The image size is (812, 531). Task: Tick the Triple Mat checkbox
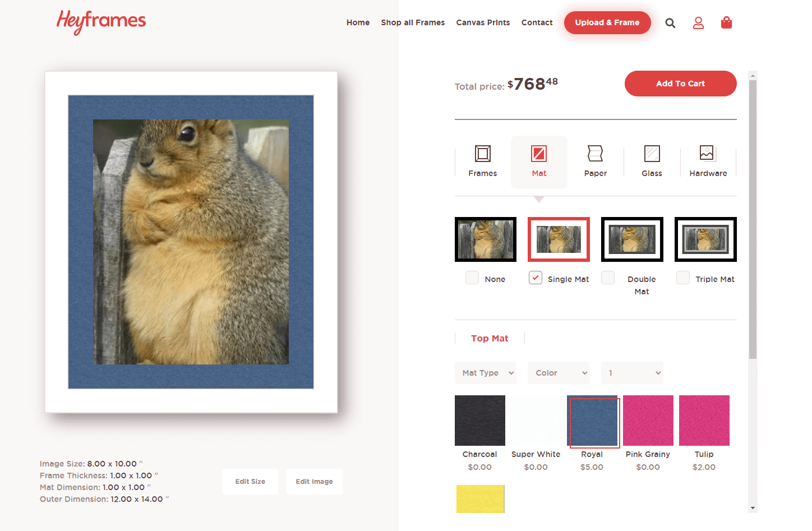pos(683,278)
